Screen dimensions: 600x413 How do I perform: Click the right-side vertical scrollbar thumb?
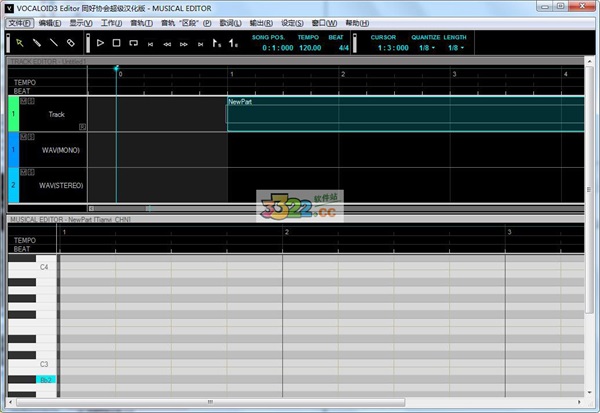pos(589,189)
